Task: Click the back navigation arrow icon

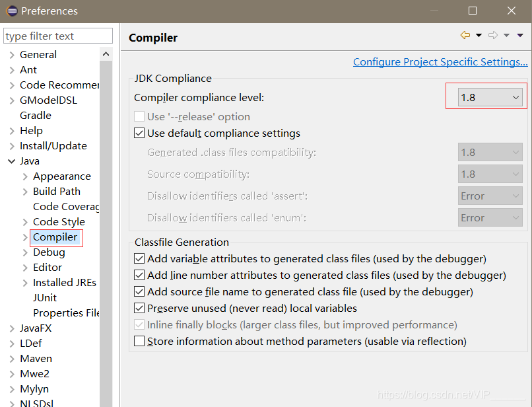Action: click(x=465, y=35)
